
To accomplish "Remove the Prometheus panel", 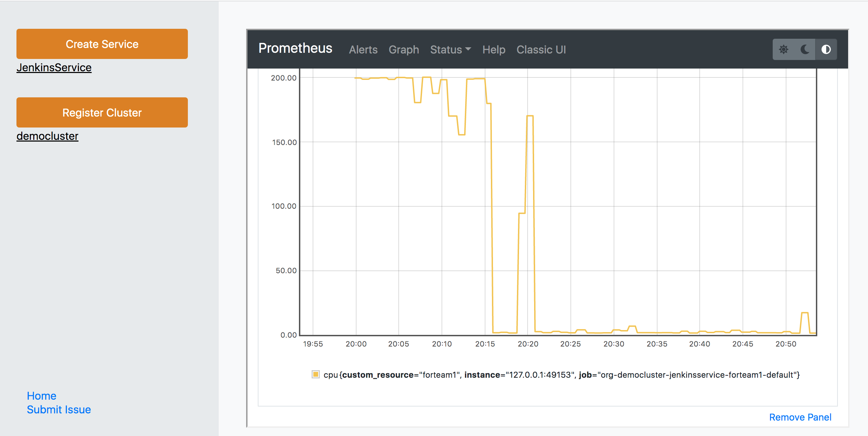I will (800, 417).
